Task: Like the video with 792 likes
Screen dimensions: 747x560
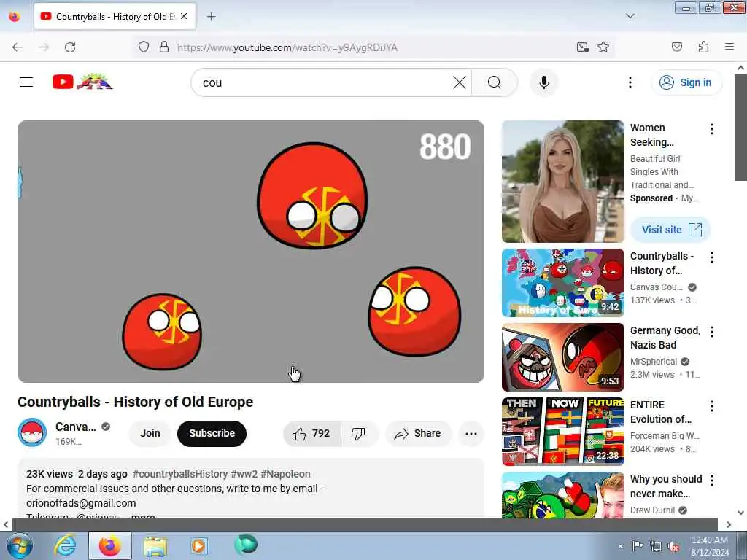Action: pos(312,433)
